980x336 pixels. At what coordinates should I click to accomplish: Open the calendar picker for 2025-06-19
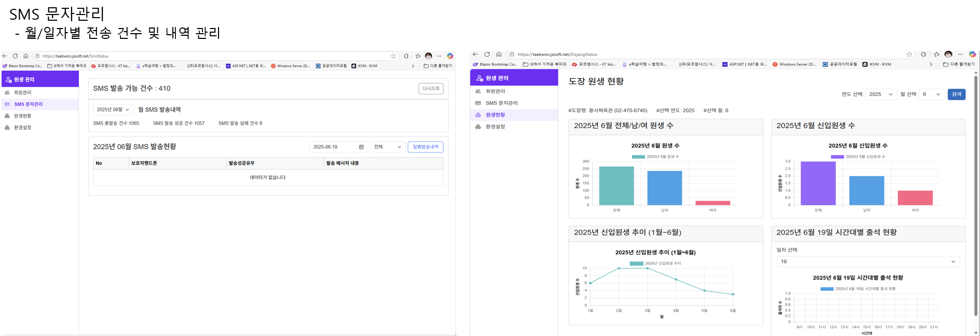pyautogui.click(x=362, y=147)
